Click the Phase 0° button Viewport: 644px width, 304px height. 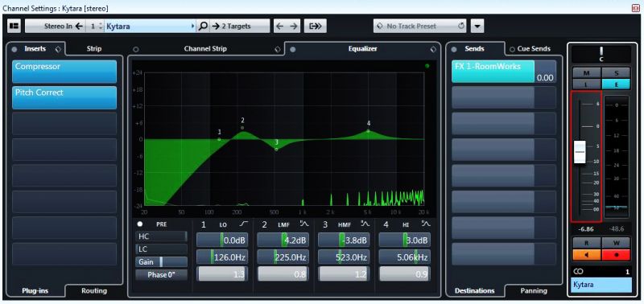click(162, 275)
